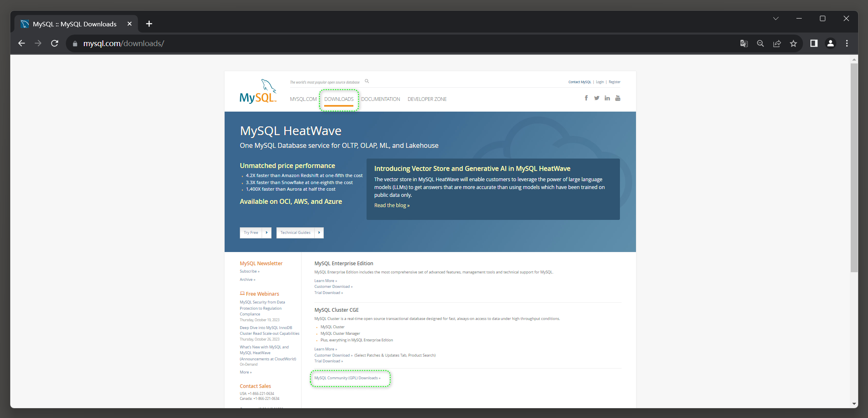Open the Chrome profile avatar
This screenshot has width=868, height=418.
(x=831, y=43)
